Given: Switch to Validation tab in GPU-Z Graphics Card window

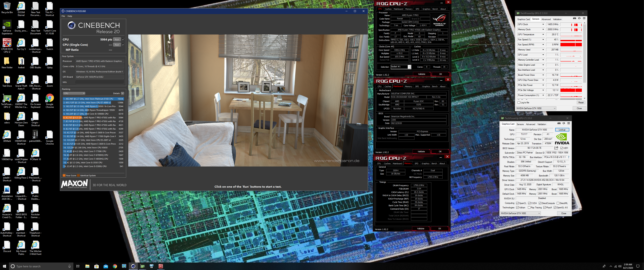Looking at the screenshot, I should click(541, 124).
